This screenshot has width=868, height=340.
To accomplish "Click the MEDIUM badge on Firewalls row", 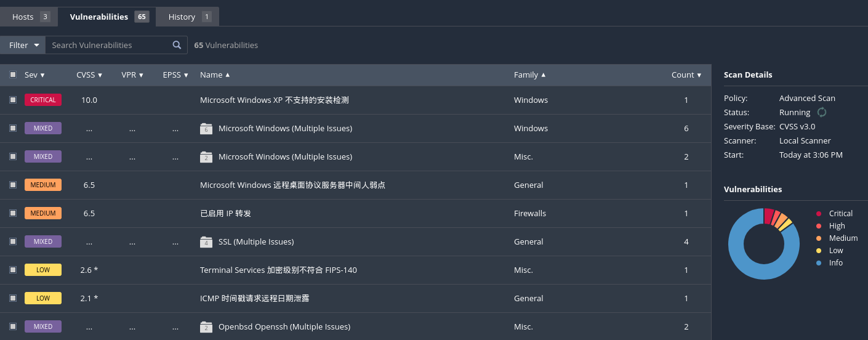I will [x=43, y=213].
